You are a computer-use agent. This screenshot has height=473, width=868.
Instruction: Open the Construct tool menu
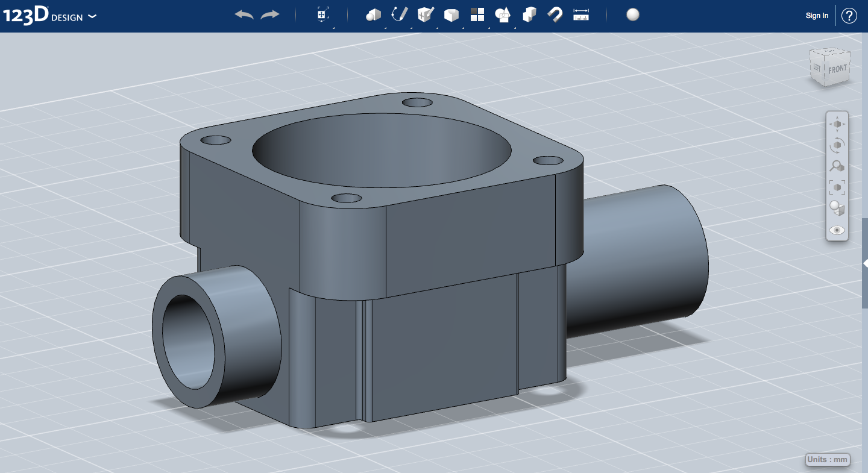pyautogui.click(x=426, y=15)
